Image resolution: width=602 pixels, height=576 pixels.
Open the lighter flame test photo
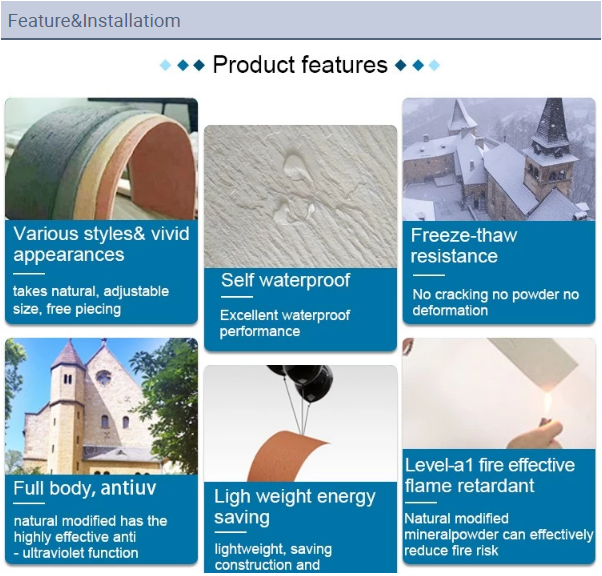499,393
